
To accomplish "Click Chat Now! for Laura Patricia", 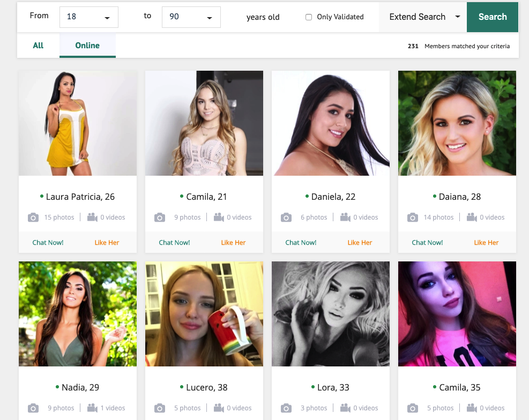I will [48, 242].
